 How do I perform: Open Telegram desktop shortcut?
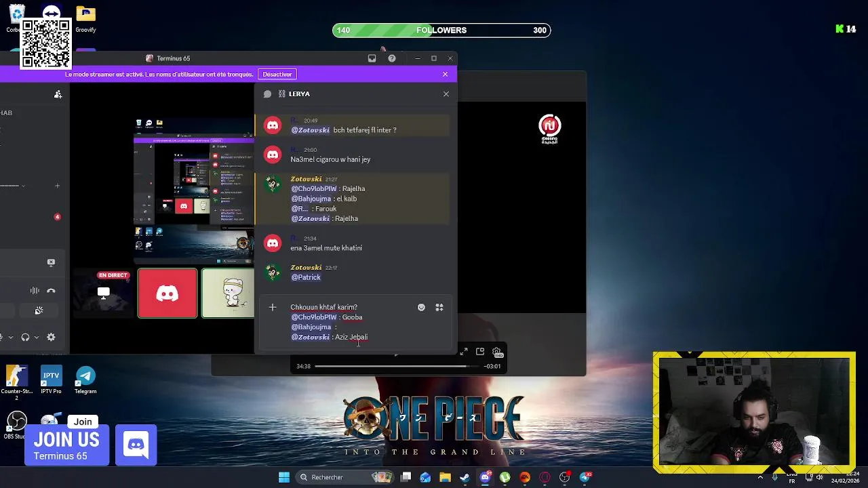click(85, 380)
